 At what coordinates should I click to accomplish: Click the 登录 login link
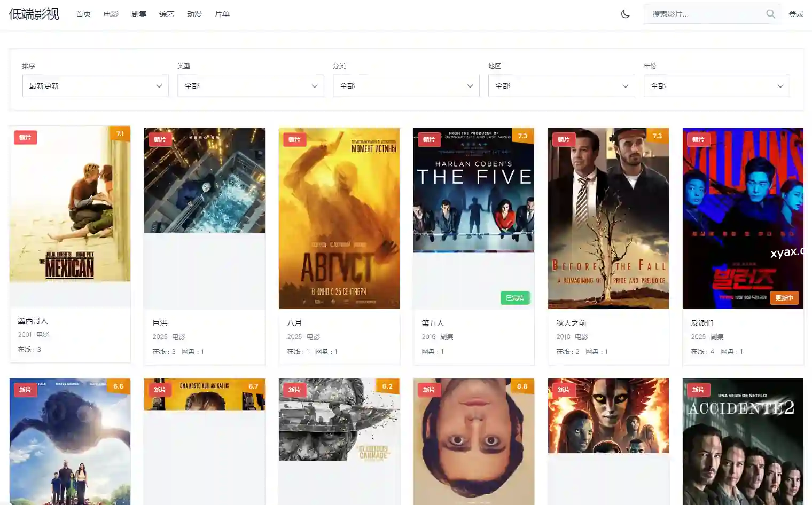796,14
